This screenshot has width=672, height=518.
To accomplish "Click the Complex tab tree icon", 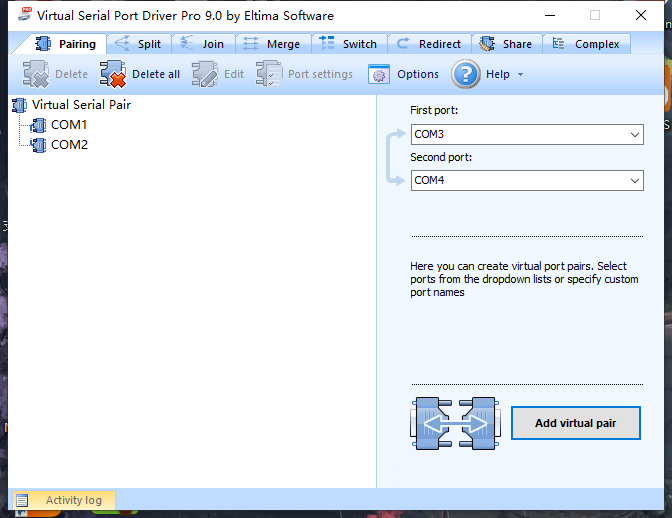I will [x=558, y=43].
